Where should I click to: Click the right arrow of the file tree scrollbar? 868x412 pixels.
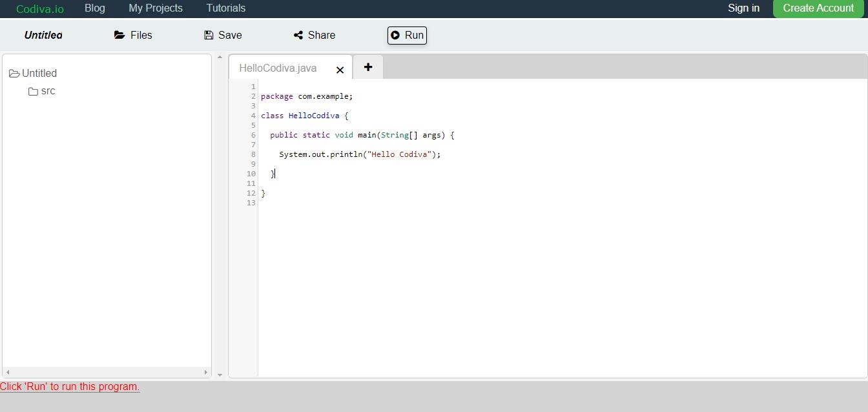tap(206, 372)
